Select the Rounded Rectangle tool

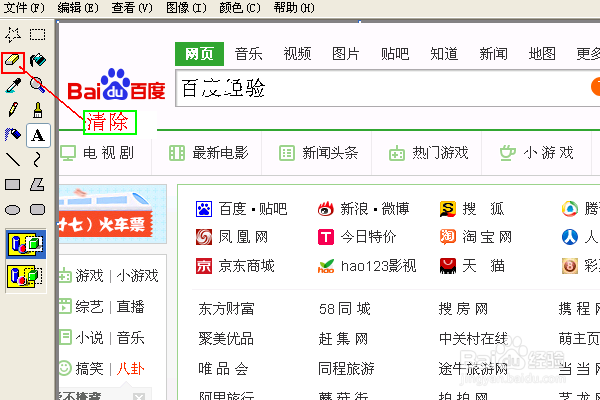[38, 210]
